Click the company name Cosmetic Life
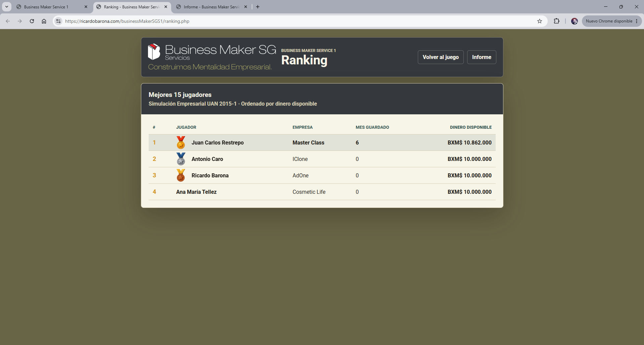 tap(309, 192)
